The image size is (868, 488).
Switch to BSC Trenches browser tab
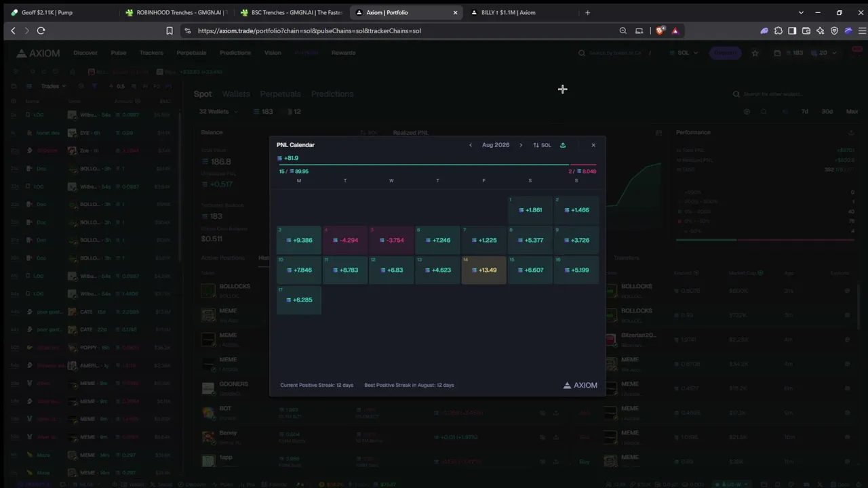tap(292, 12)
